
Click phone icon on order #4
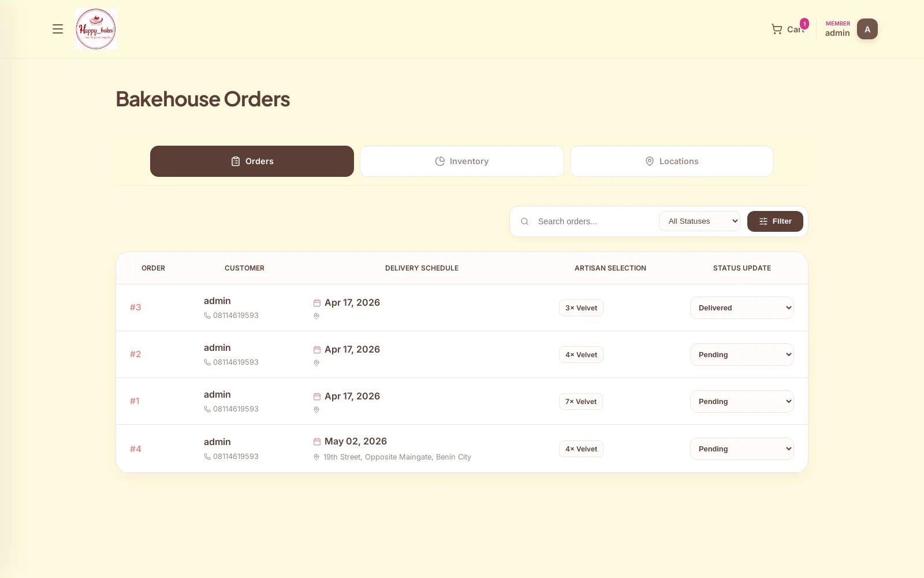coord(207,457)
